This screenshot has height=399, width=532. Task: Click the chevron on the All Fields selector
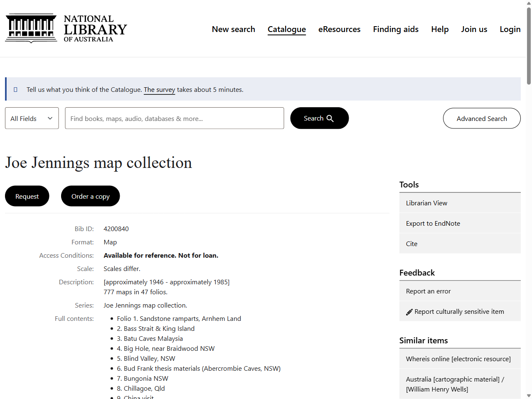click(x=49, y=118)
